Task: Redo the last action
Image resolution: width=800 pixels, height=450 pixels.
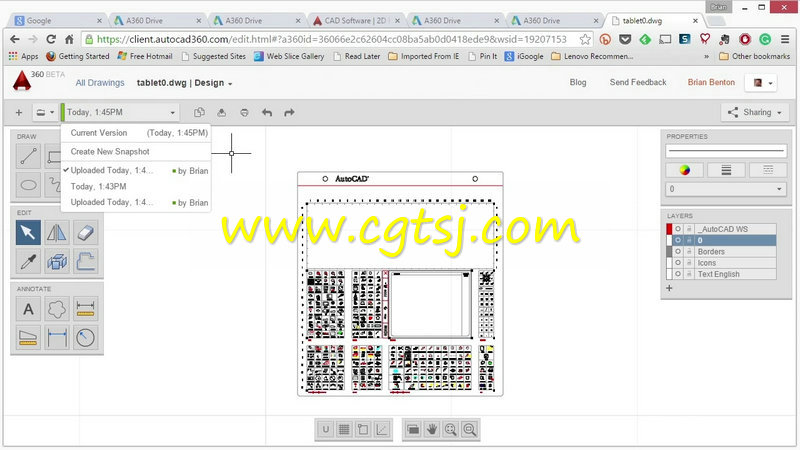Action: tap(289, 112)
